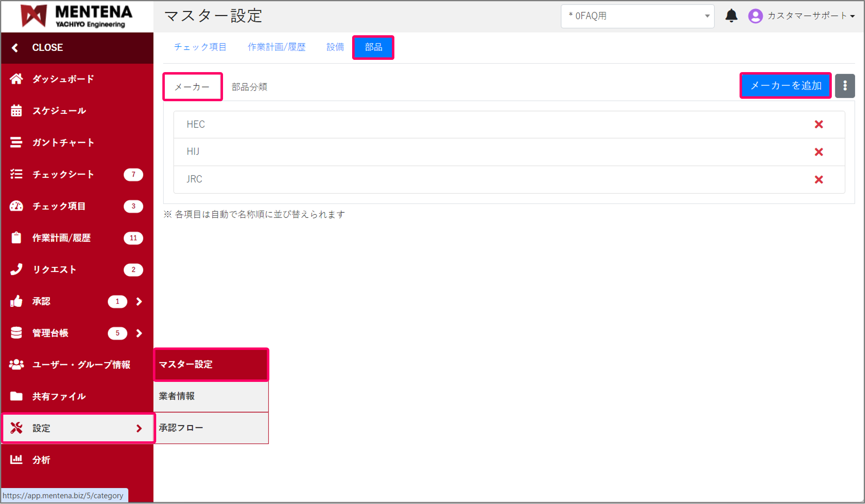Remove the JRC maker with red X

819,179
